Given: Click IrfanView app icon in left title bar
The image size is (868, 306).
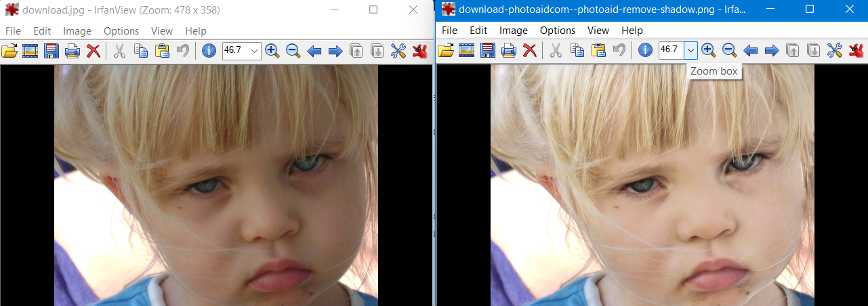Looking at the screenshot, I should coord(12,10).
